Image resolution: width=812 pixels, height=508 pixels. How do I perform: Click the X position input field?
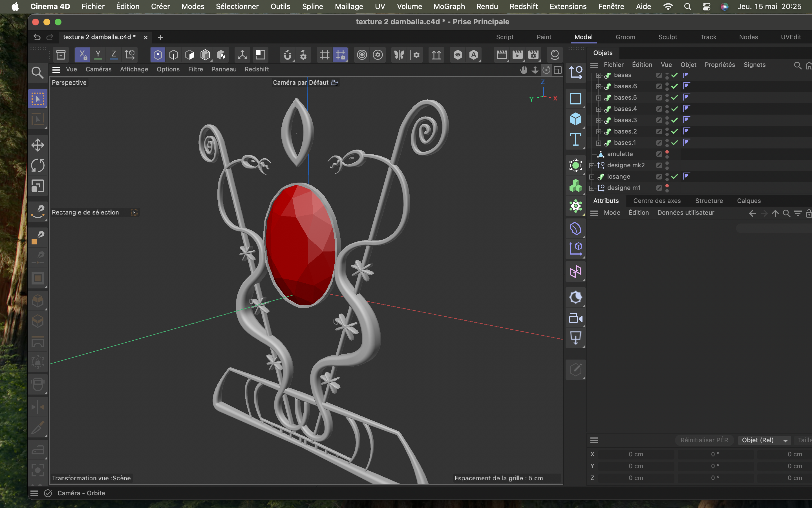(x=636, y=454)
